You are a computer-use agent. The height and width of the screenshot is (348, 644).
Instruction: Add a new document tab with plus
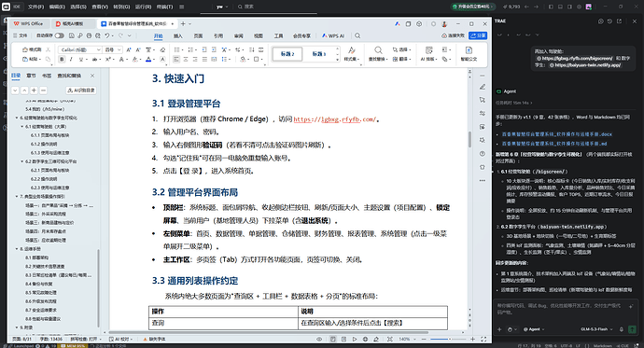pos(183,24)
